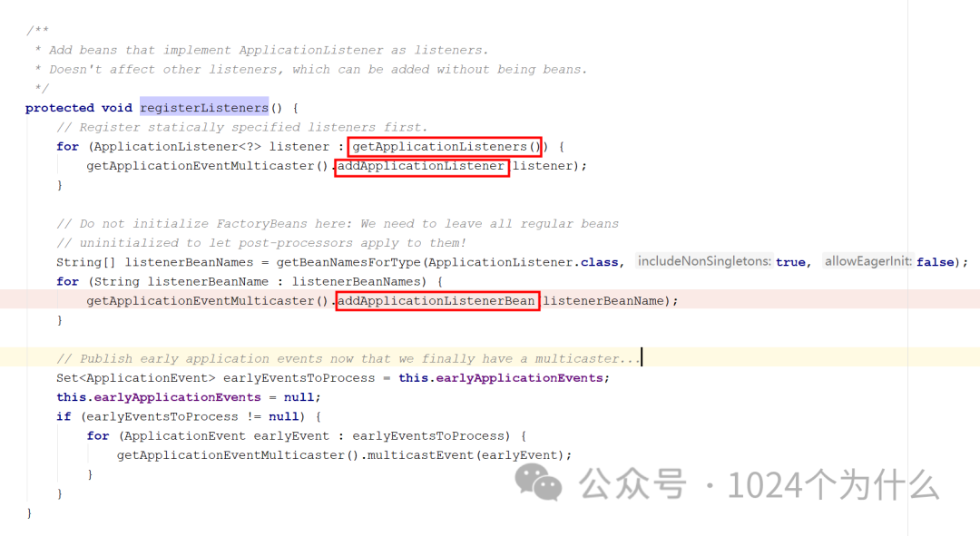Click 'String listenerBeanName' in the second for loop

(181, 282)
